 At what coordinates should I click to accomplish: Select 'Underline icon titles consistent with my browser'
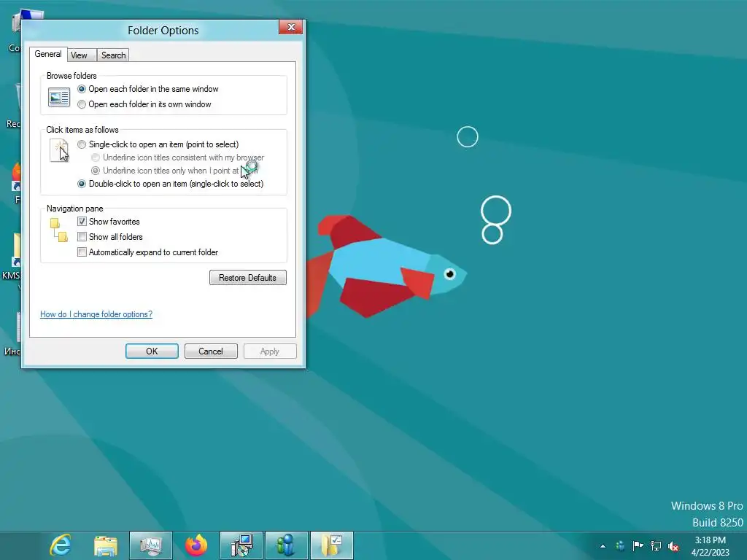click(x=177, y=157)
